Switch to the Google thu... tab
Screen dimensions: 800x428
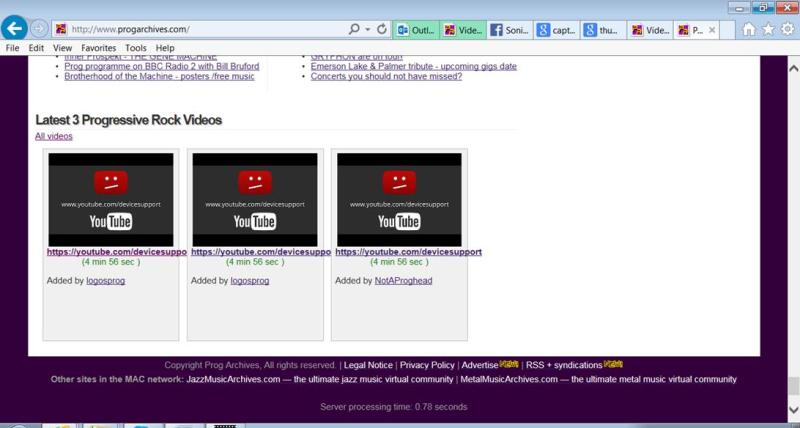coord(603,30)
